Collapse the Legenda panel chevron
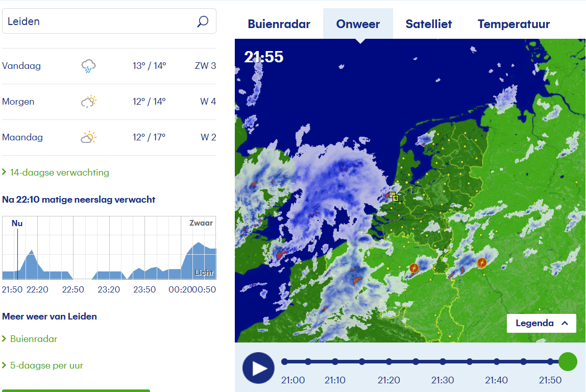The height and width of the screenshot is (392, 586). 565,323
